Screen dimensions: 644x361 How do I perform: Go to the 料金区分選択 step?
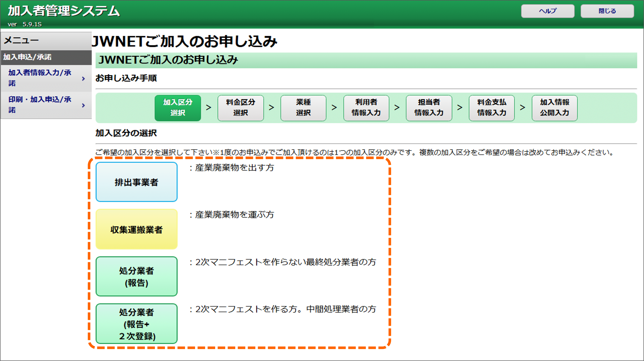click(x=240, y=108)
